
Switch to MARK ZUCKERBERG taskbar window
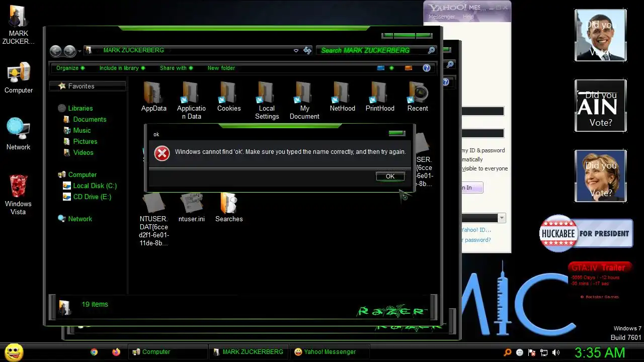[x=249, y=352]
